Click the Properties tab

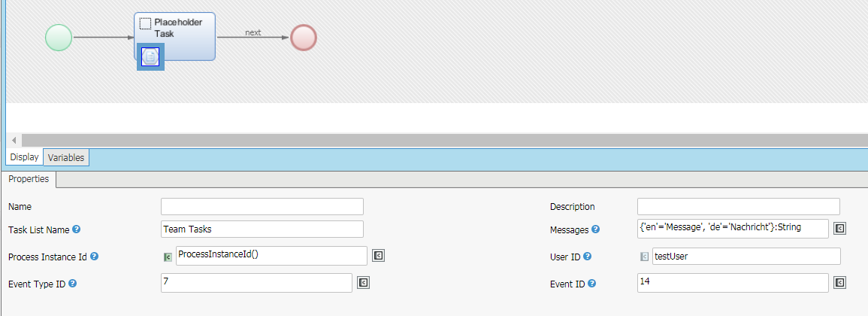pos(29,179)
